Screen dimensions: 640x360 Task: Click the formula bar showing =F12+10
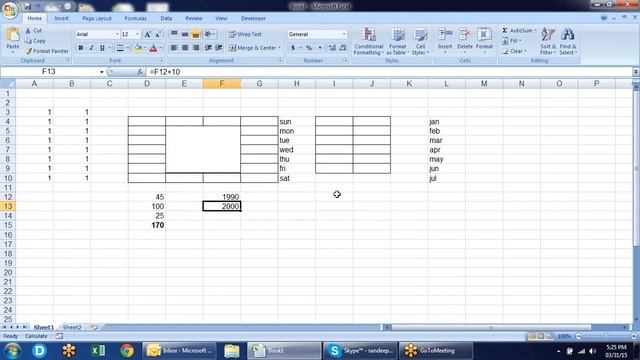389,72
